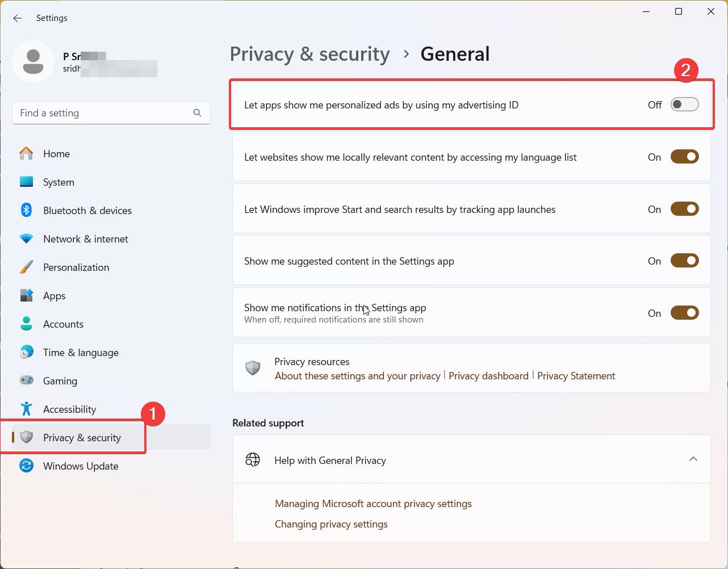Click the Bluetooth icon in sidebar
Image resolution: width=728 pixels, height=569 pixels.
coord(26,210)
